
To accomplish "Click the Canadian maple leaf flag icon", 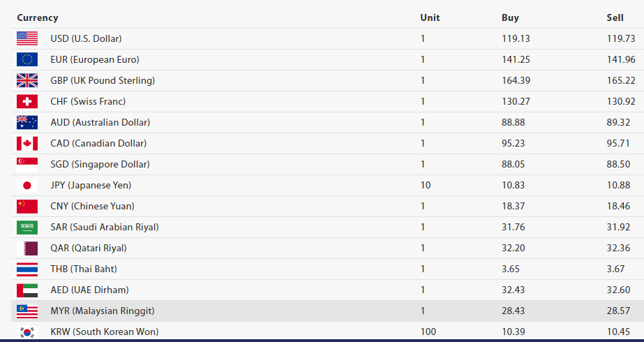I will (x=27, y=144).
